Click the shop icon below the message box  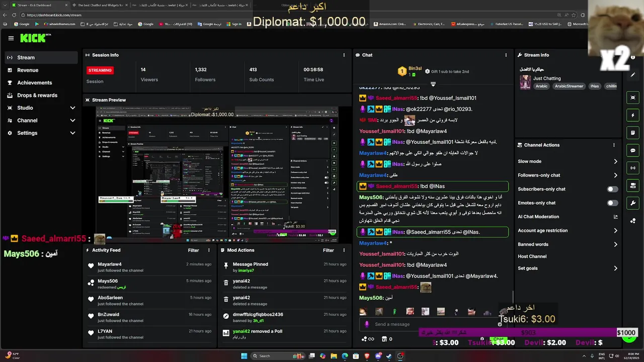[384, 339]
